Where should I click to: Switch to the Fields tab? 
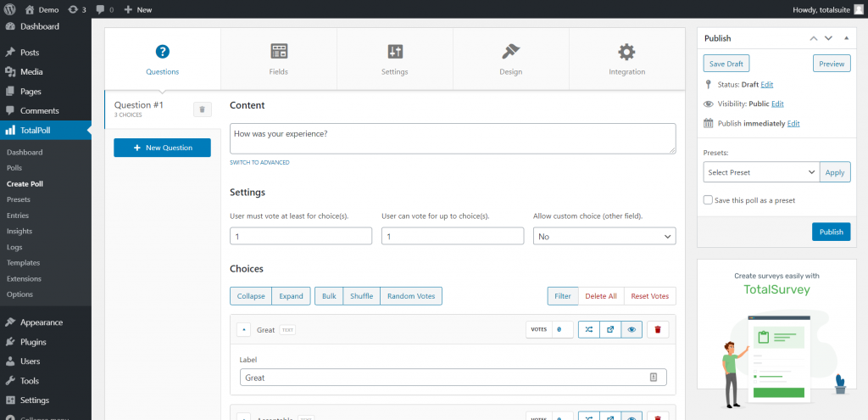coord(278,59)
